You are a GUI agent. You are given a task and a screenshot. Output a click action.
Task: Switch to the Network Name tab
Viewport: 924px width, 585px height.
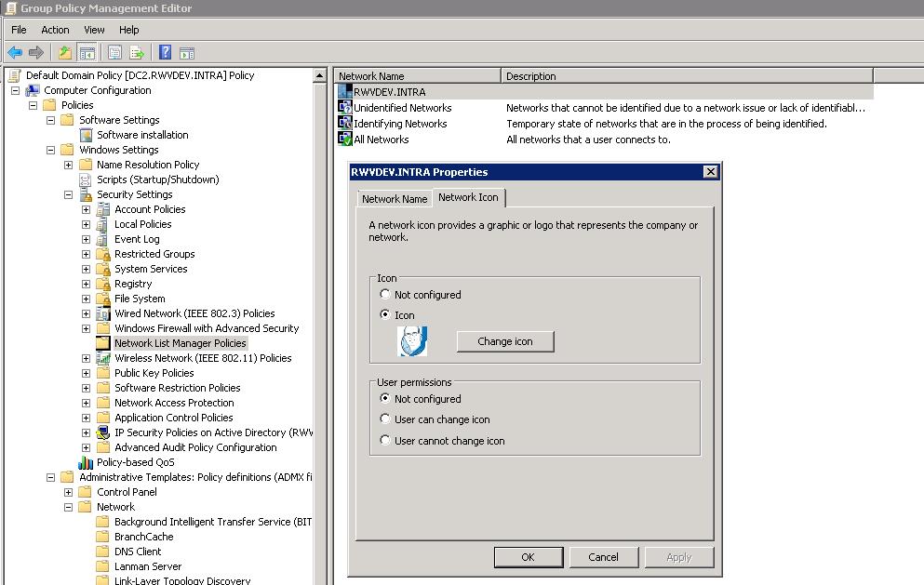click(x=394, y=197)
